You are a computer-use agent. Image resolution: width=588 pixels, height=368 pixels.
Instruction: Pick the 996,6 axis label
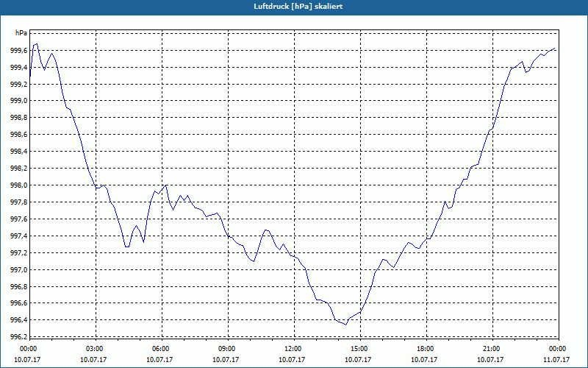pyautogui.click(x=19, y=303)
